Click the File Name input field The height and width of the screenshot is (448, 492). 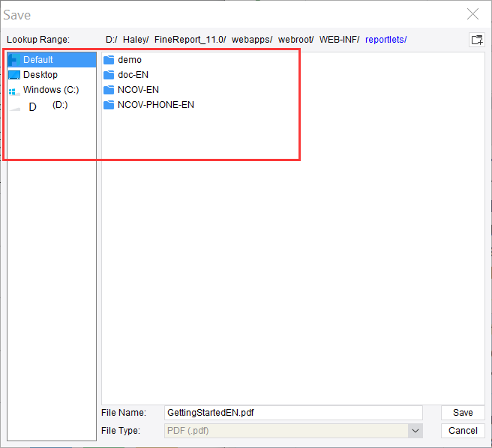(293, 413)
